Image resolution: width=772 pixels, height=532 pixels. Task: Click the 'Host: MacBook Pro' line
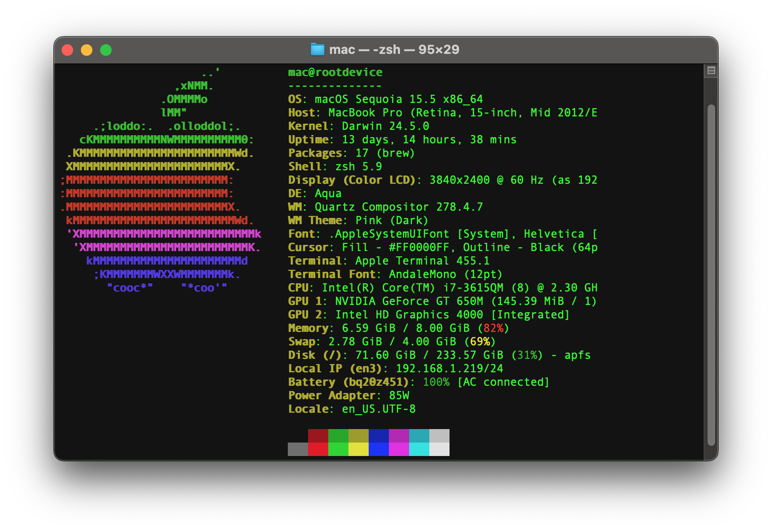443,113
